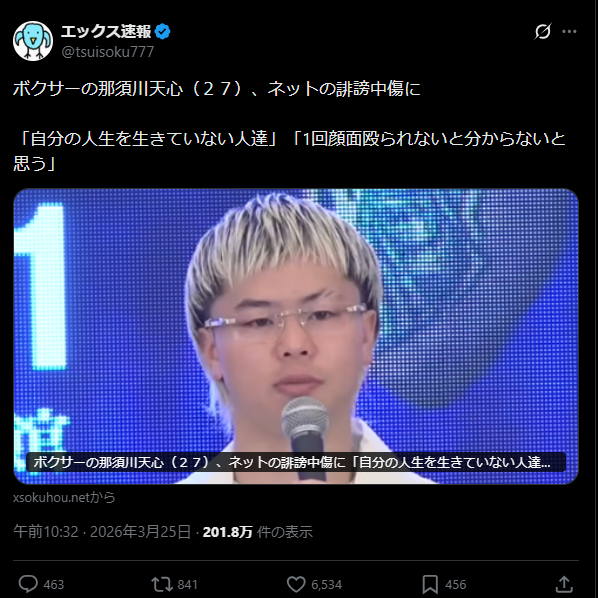This screenshot has height=598, width=598.
Task: Click the reply speech bubble icon
Action: coord(28,584)
